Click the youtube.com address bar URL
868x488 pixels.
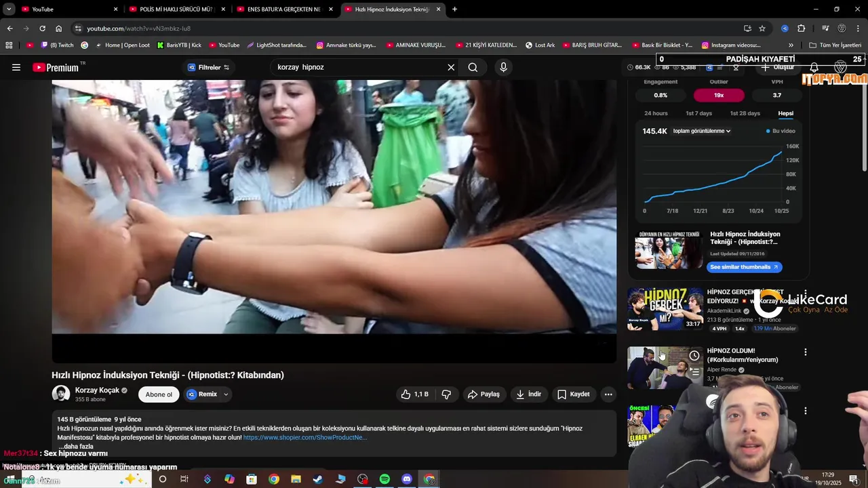point(138,28)
